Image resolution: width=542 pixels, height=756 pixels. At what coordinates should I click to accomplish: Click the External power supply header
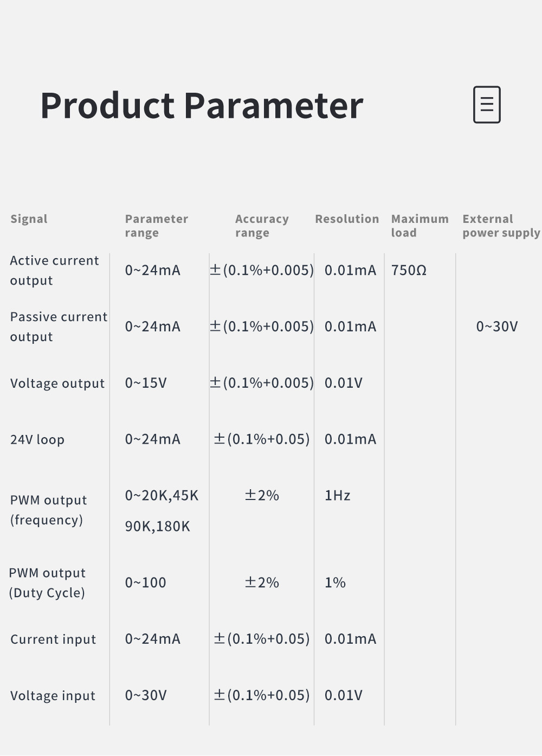pyautogui.click(x=501, y=226)
